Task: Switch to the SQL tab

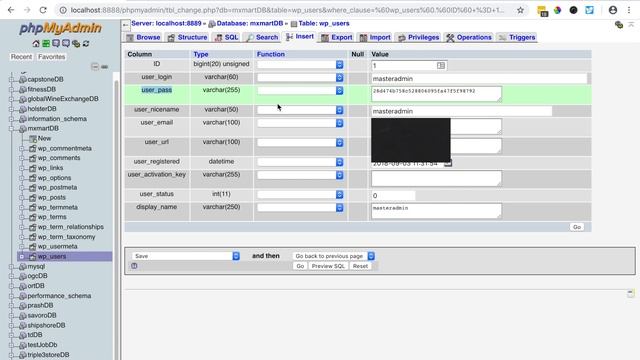Action: click(x=226, y=38)
